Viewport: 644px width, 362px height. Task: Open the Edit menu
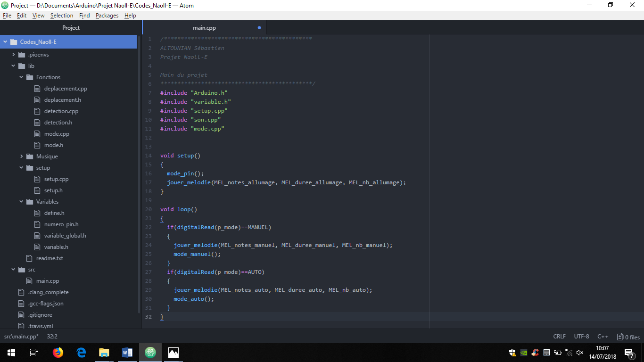point(22,16)
